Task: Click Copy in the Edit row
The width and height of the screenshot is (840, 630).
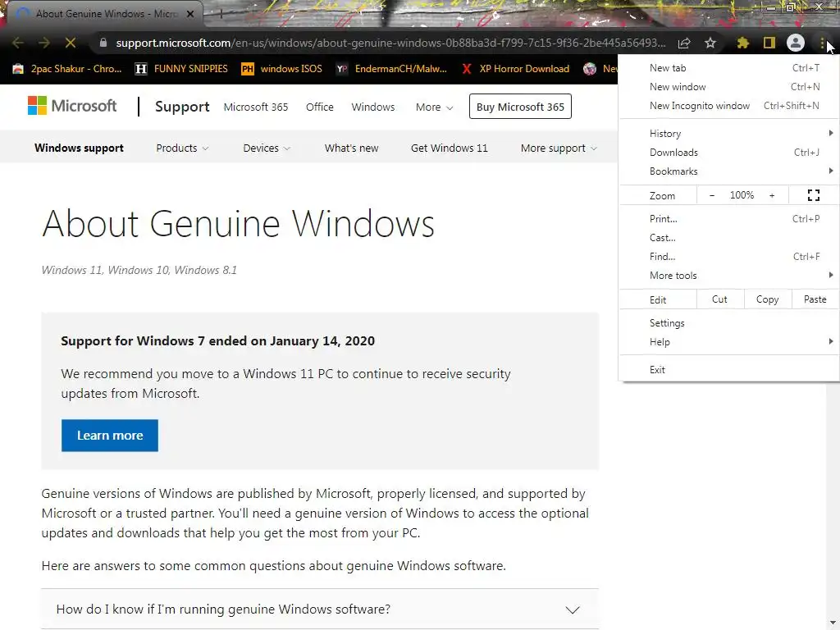Action: coord(768,299)
